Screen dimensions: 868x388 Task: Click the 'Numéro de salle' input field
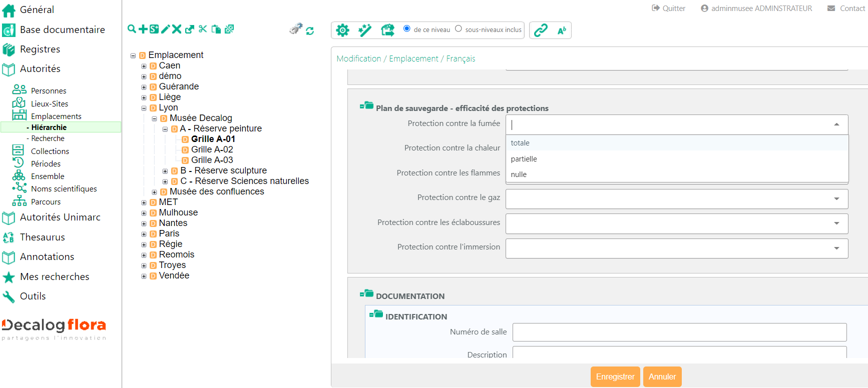(x=679, y=332)
